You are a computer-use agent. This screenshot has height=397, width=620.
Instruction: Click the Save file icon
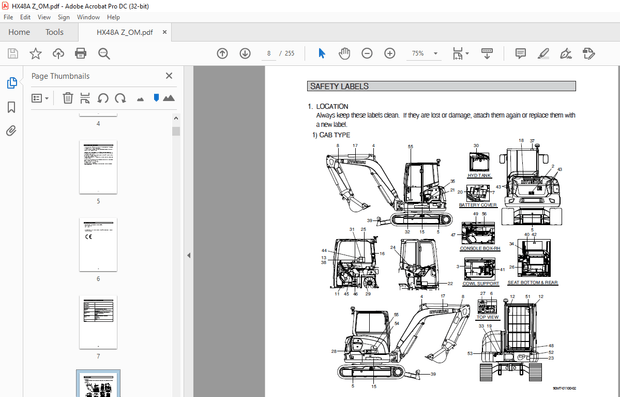13,53
